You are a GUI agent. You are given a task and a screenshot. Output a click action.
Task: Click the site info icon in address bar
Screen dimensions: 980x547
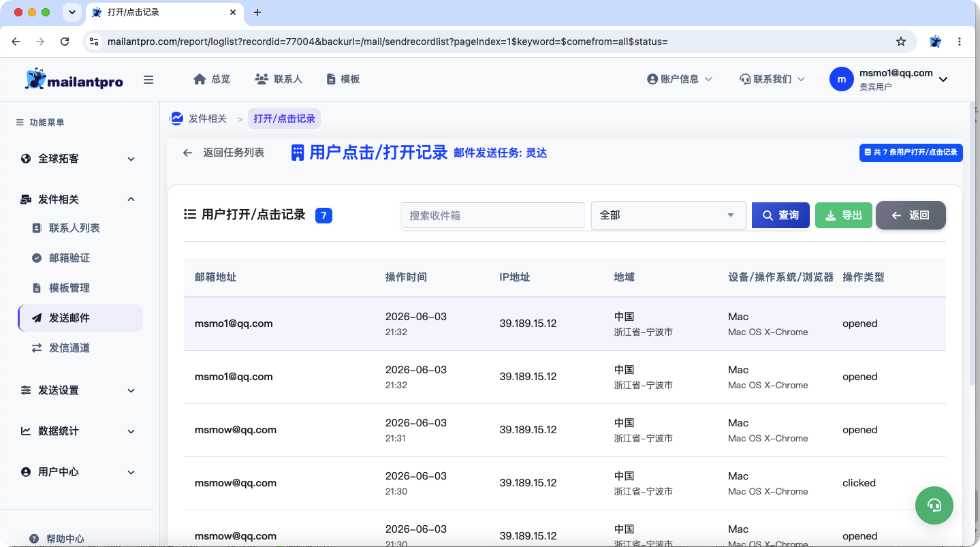point(94,42)
